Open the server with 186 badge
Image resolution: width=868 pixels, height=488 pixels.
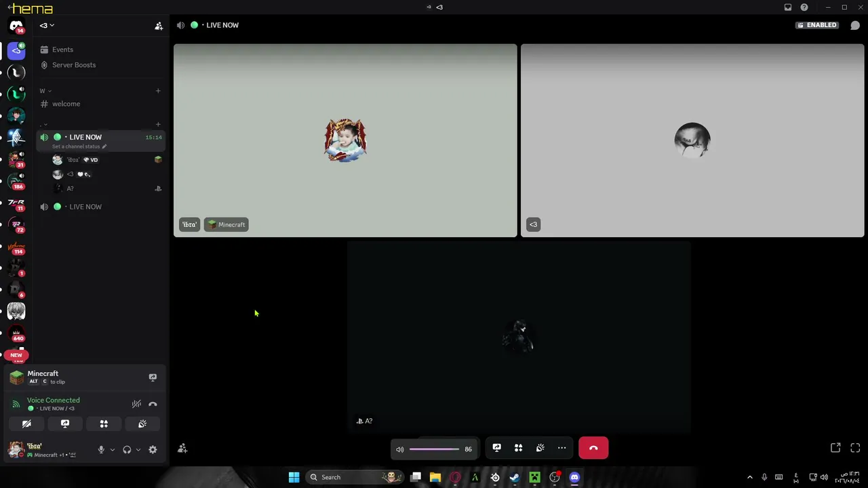tap(16, 181)
